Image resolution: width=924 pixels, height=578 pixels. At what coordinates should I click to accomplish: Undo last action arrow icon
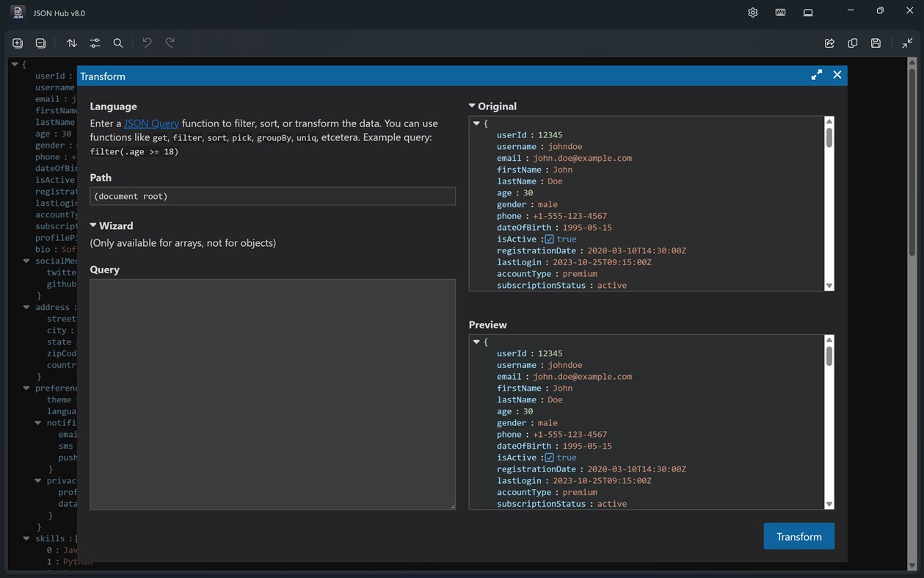pyautogui.click(x=147, y=43)
